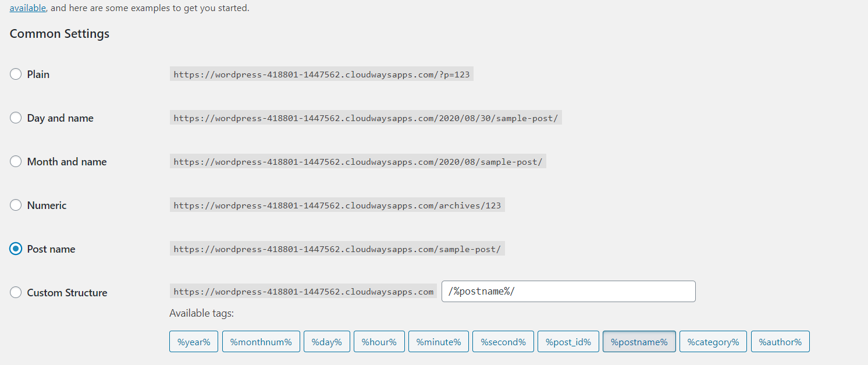
Task: Click the %minute% tag button
Action: pyautogui.click(x=438, y=342)
